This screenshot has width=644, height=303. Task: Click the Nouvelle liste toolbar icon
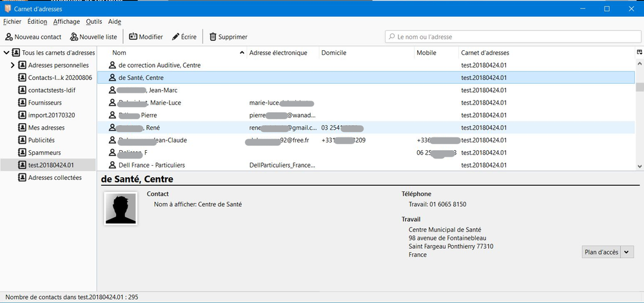coord(74,37)
